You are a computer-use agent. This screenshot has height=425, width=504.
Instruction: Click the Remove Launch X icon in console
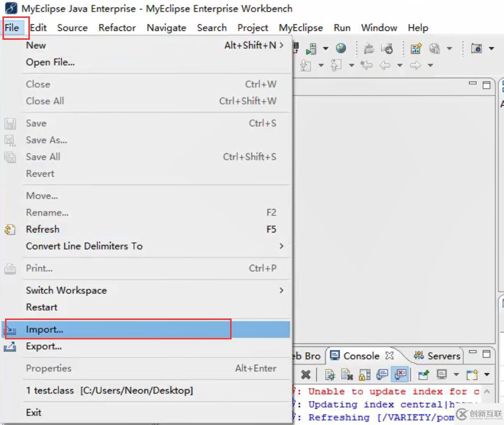click(306, 374)
